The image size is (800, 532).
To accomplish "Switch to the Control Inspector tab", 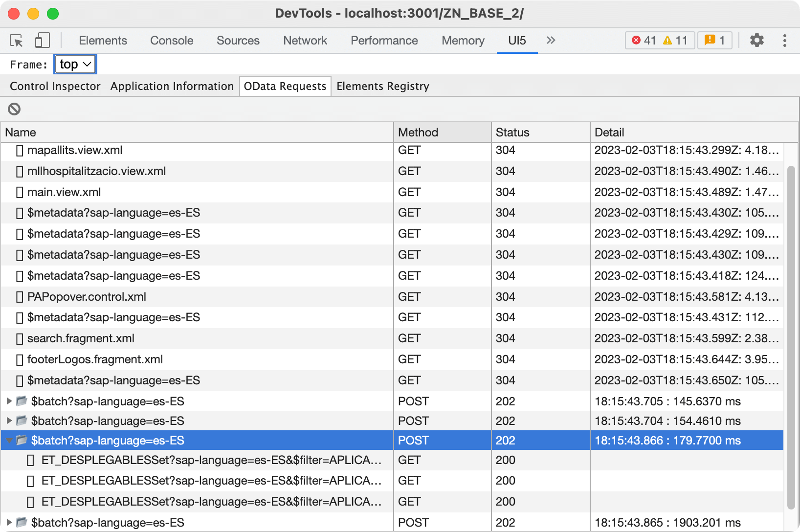I will click(x=54, y=86).
